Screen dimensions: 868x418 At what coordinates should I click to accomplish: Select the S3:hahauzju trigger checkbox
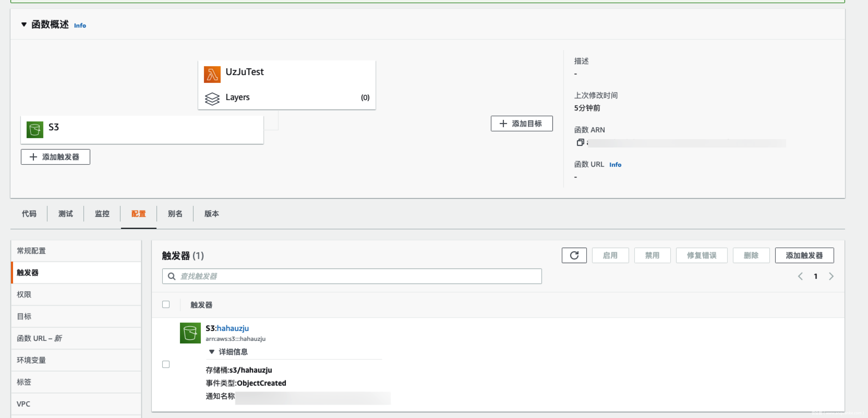(x=166, y=365)
